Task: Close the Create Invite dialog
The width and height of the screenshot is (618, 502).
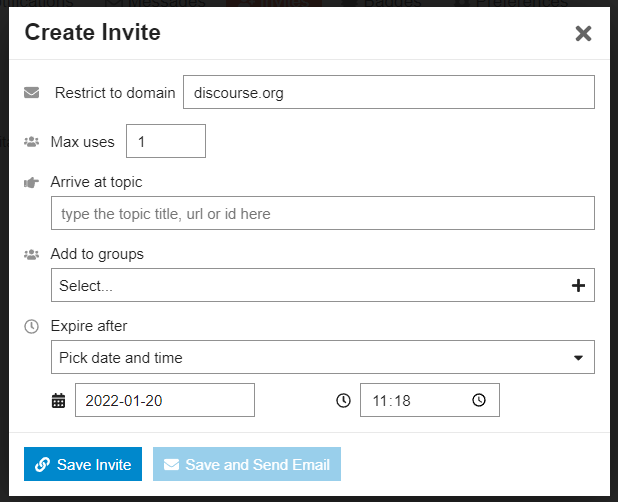Action: pyautogui.click(x=583, y=33)
